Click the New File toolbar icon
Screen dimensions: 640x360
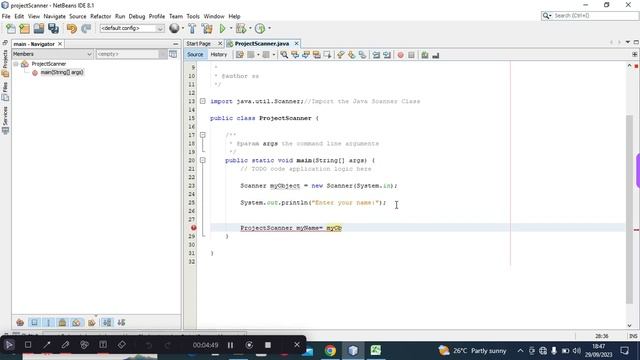tap(11, 29)
